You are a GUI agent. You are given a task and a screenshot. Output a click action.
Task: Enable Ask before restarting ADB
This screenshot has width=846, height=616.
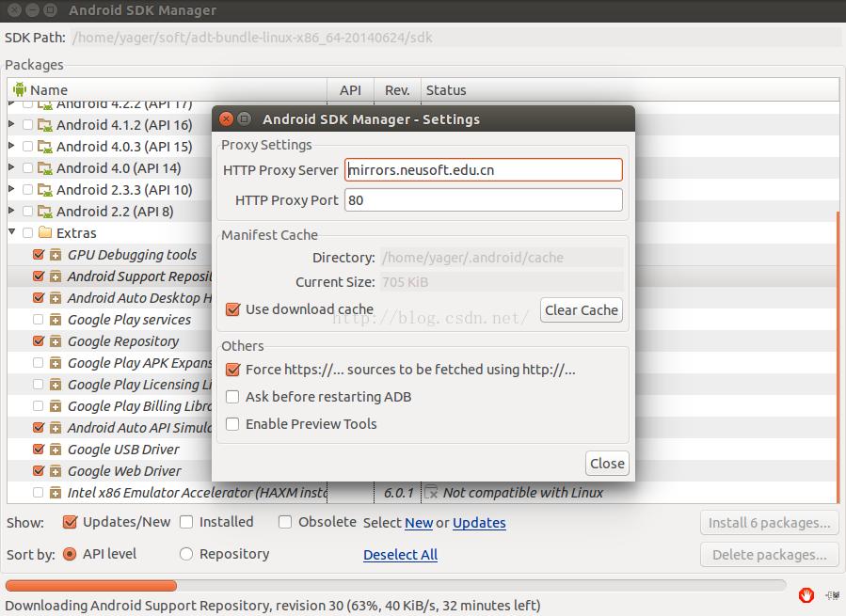[233, 397]
